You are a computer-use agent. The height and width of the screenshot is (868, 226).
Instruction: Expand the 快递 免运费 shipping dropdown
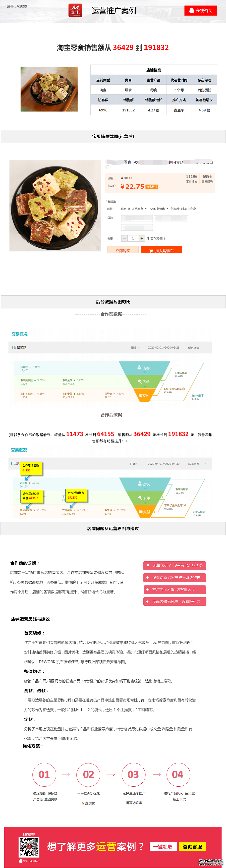pyautogui.click(x=159, y=209)
